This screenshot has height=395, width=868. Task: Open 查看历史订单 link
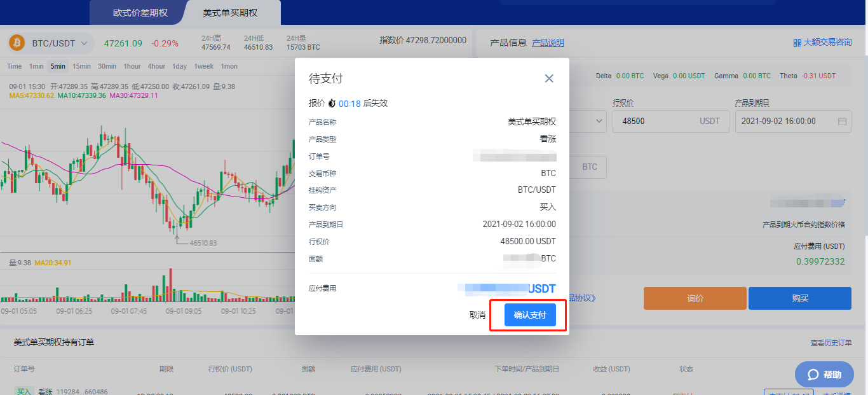tap(831, 343)
